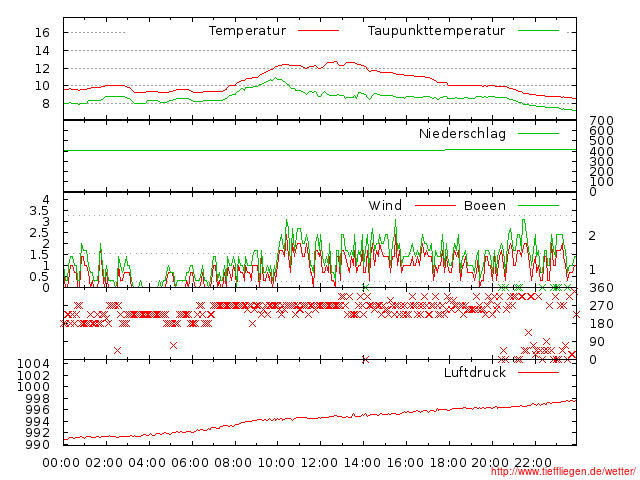
Task: Click the Taupunkttemperatur legend label
Action: point(436,31)
